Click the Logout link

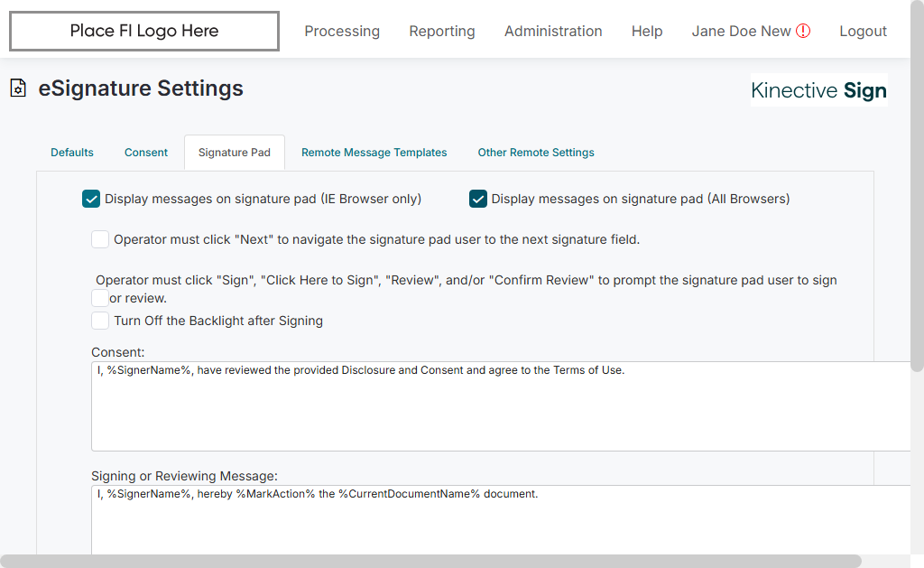point(863,32)
